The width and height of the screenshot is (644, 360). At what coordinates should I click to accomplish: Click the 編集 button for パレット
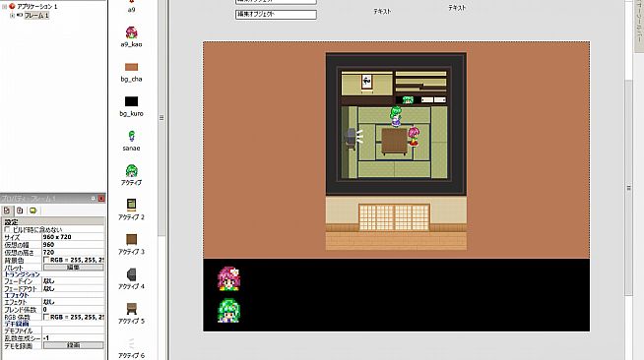pos(74,268)
